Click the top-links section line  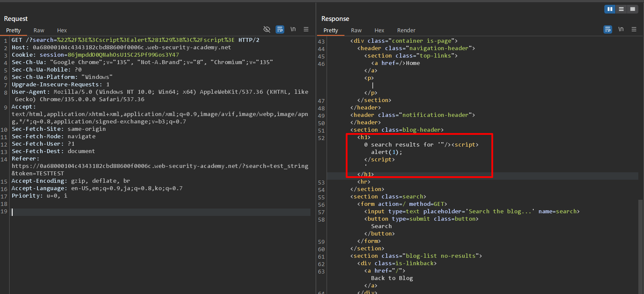[411, 56]
